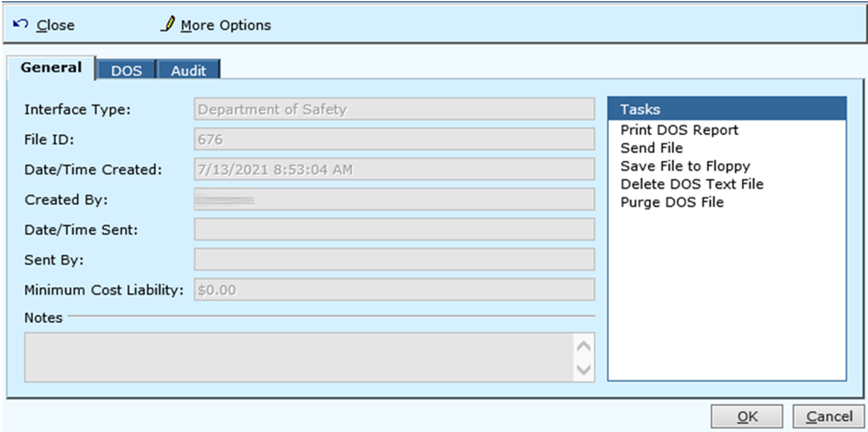Click the Close toolbar label

(55, 25)
